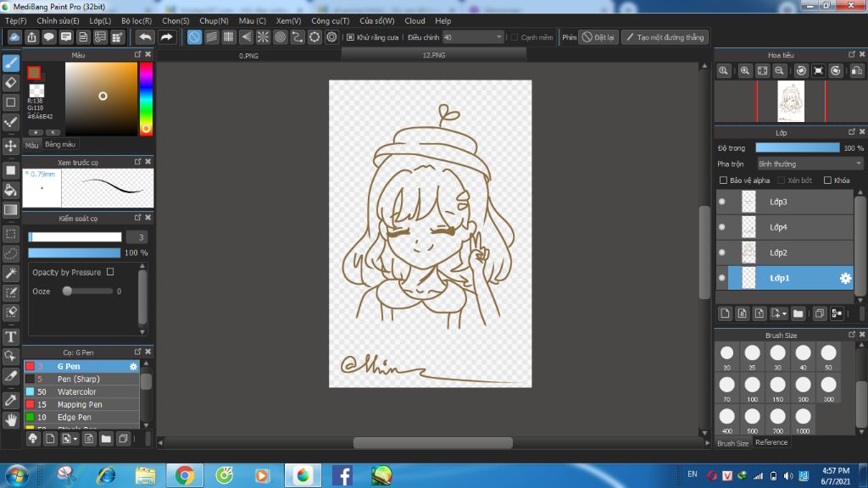Toggle Khử răng cưa anti-aliasing checkbox
This screenshot has width=868, height=488.
click(x=350, y=37)
